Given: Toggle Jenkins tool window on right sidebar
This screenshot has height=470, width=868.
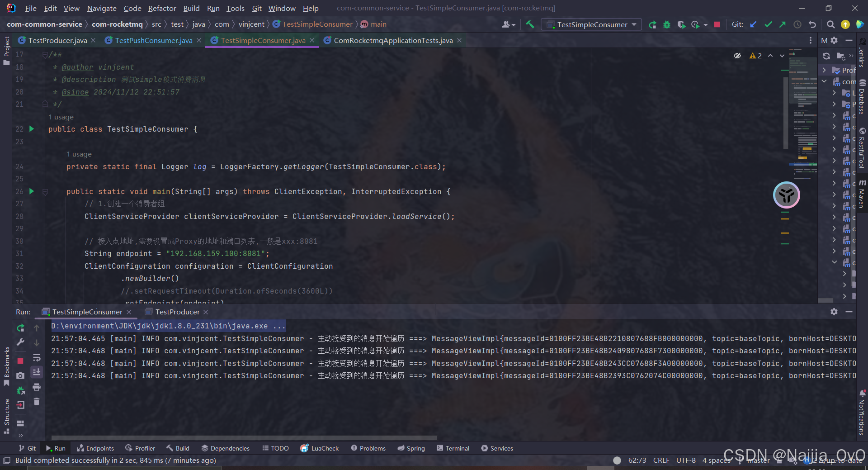Looking at the screenshot, I should [862, 53].
